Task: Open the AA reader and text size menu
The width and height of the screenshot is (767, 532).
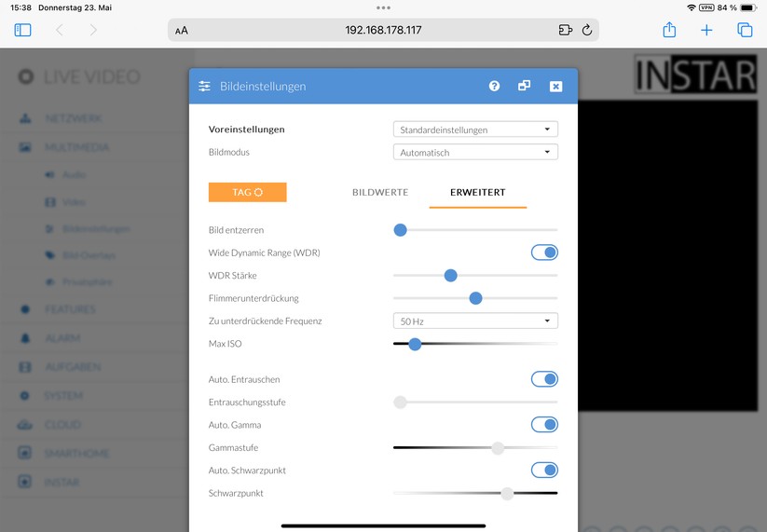Action: pyautogui.click(x=182, y=31)
